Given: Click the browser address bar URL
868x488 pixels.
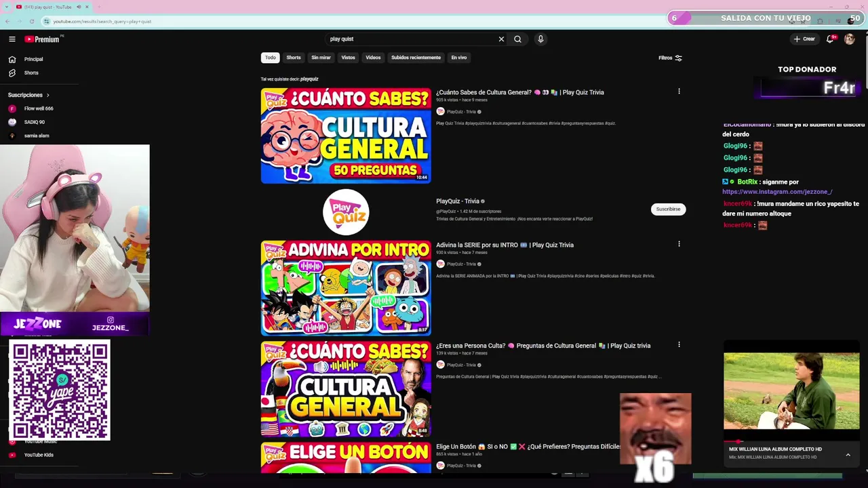Looking at the screenshot, I should pos(102,22).
